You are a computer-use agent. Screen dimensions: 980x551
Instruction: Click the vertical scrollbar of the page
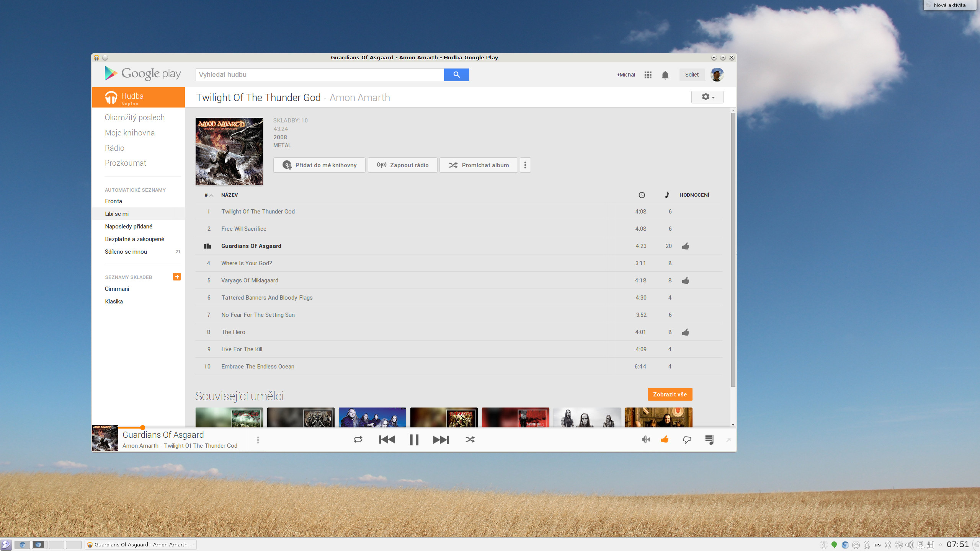click(733, 249)
